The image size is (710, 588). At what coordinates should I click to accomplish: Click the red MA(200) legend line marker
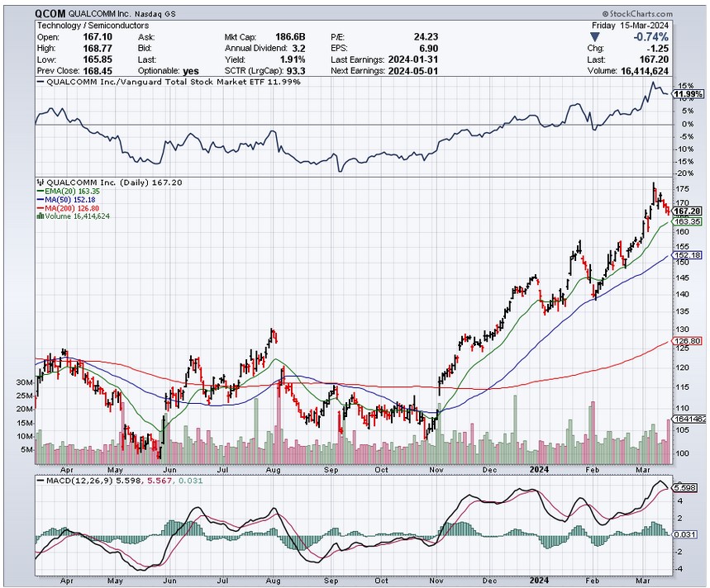(x=41, y=208)
